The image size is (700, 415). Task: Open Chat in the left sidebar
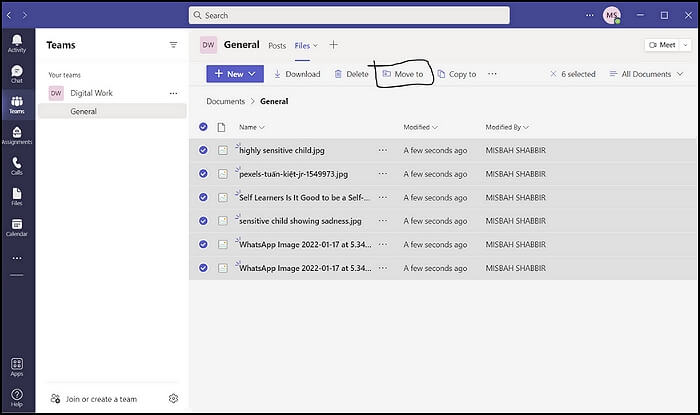point(17,73)
